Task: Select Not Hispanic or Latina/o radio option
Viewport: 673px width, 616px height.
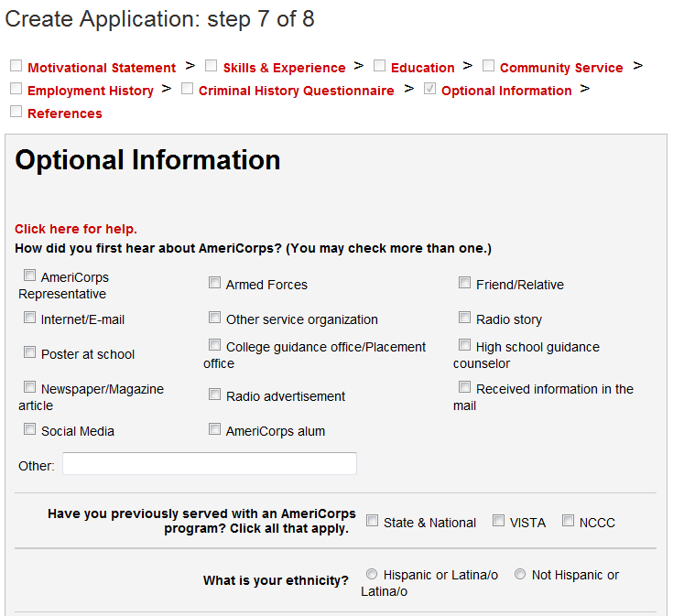Action: [520, 574]
